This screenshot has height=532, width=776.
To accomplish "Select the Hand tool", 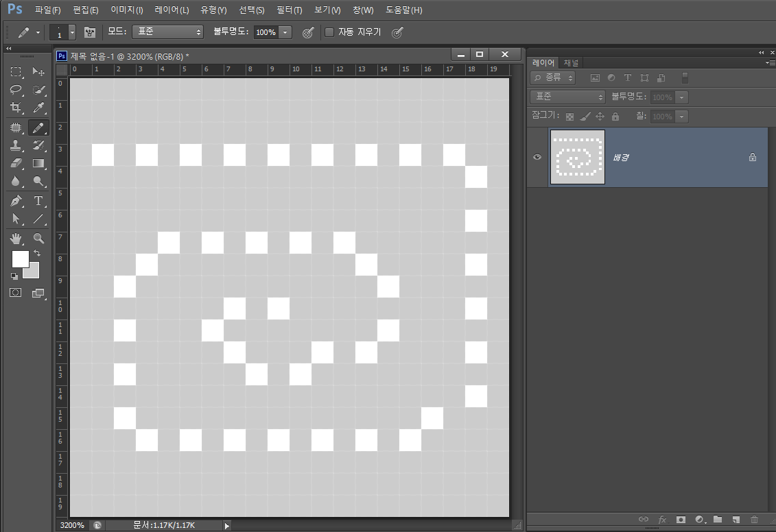I will [16, 239].
